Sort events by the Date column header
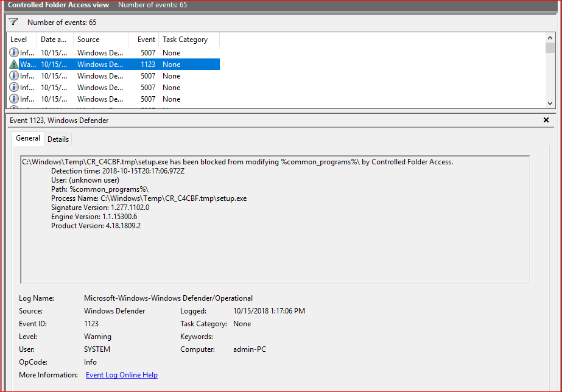Viewport: 562px width, 392px height. point(55,40)
